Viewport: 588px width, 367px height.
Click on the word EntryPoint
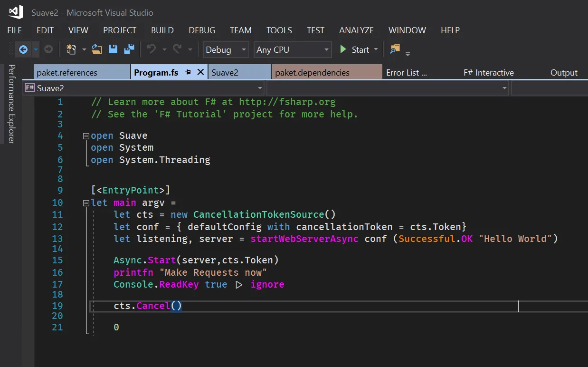click(x=131, y=190)
